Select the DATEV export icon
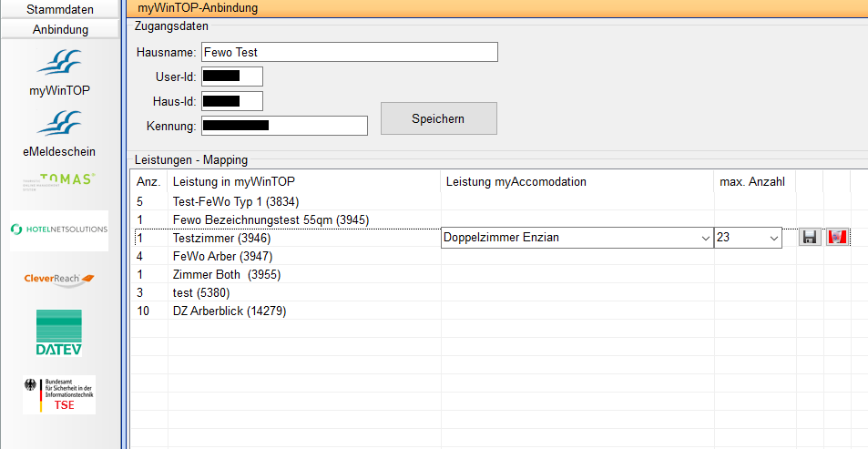This screenshot has width=868, height=449. point(59,332)
